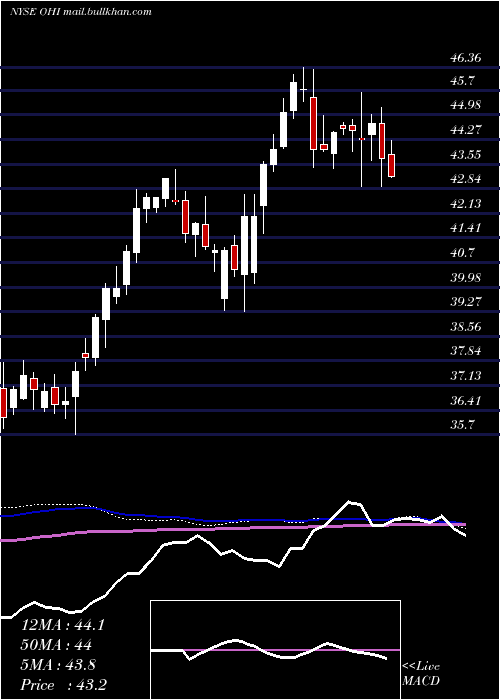
Task: Select the 38.56 price axis label
Action: coord(466,327)
